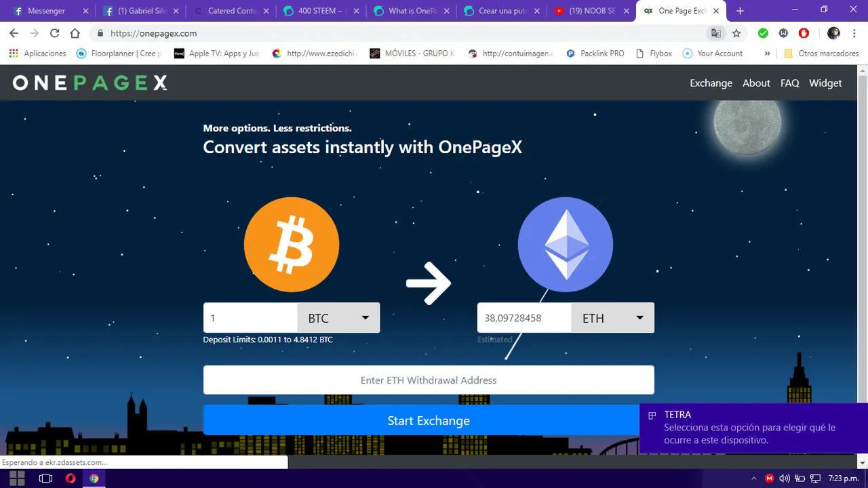Screen dimensions: 868x488
Task: Open the About navigation link
Action: point(756,83)
